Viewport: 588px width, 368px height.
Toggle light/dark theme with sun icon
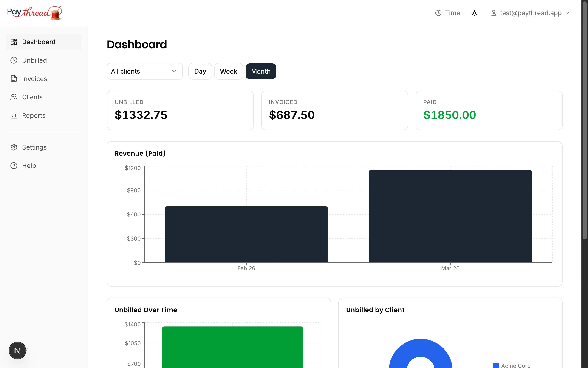475,13
